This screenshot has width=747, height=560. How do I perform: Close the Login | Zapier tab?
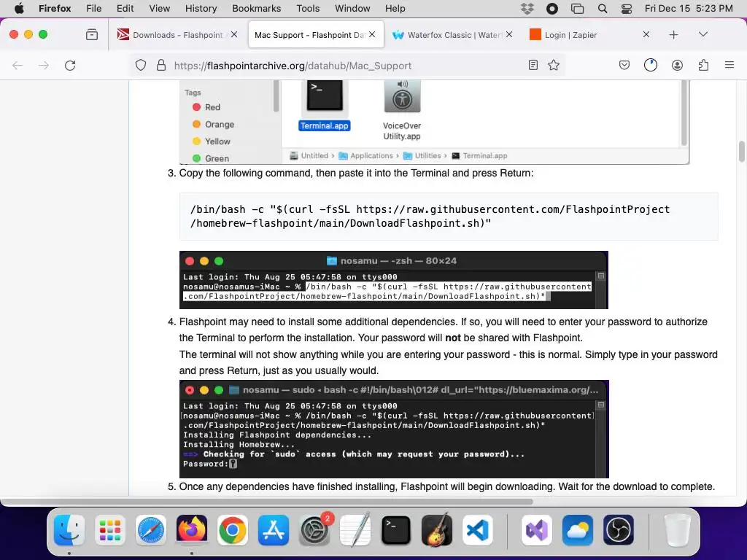646,35
